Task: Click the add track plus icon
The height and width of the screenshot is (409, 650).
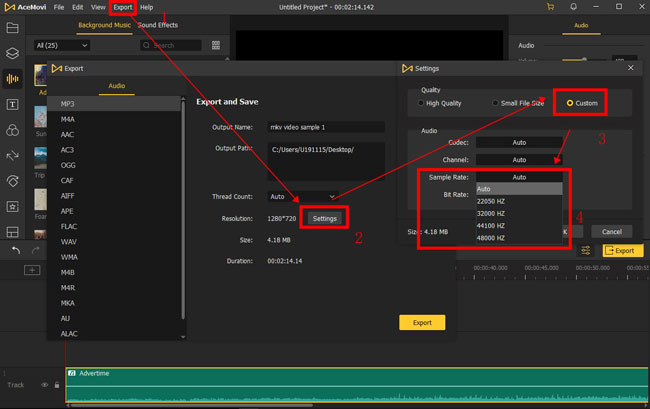Action: pos(32,270)
